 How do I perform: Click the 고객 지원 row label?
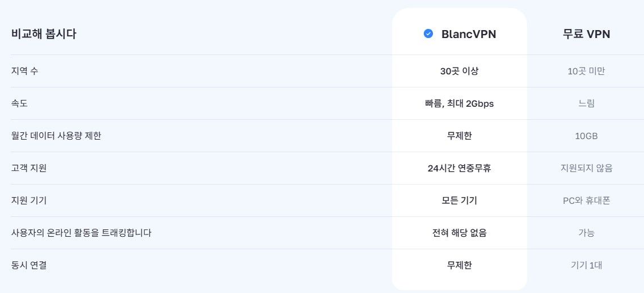pyautogui.click(x=29, y=168)
